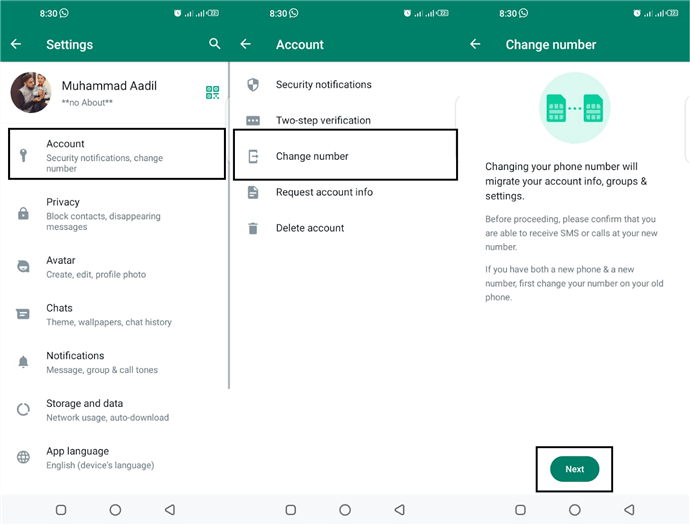The height and width of the screenshot is (525, 690).
Task: Open App language setting
Action: (x=114, y=458)
